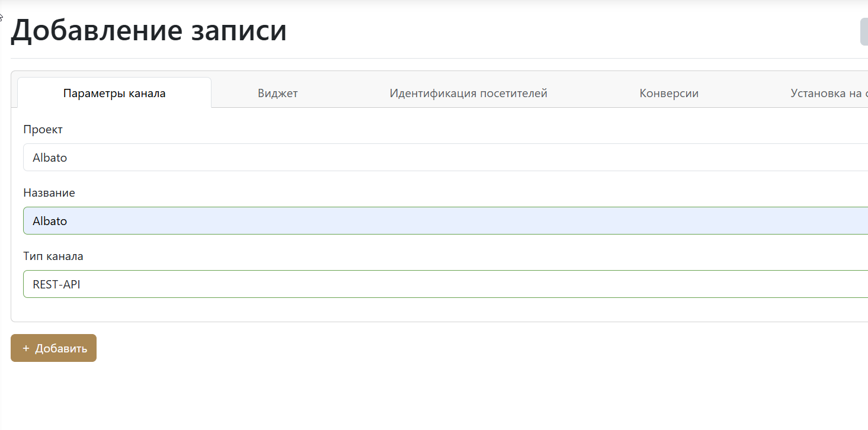Click the Добавление записи page heading
This screenshot has width=868, height=430.
pyautogui.click(x=149, y=31)
